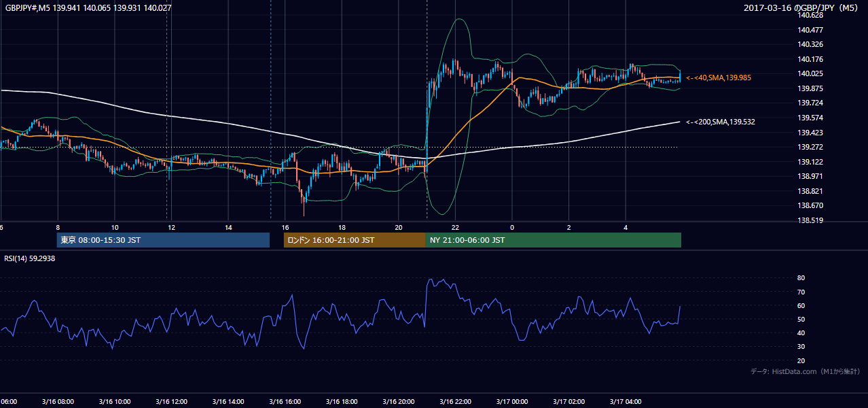The image size is (868, 408).
Task: Click the 139.875 price axis label
Action: point(811,88)
